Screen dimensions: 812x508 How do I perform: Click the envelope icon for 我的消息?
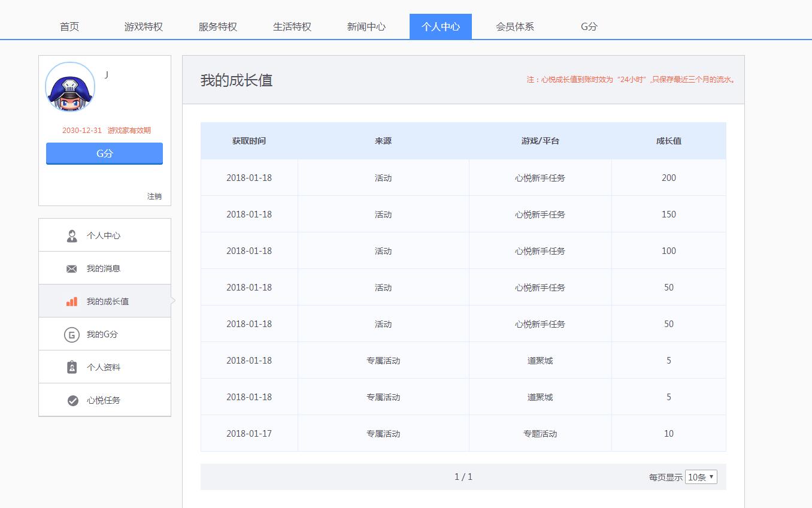(x=72, y=269)
